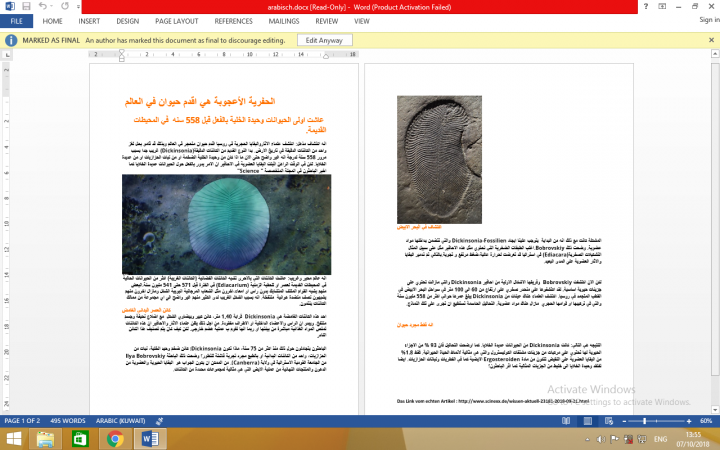
Task: Open File Explorer from taskbar
Action: [x=45, y=439]
